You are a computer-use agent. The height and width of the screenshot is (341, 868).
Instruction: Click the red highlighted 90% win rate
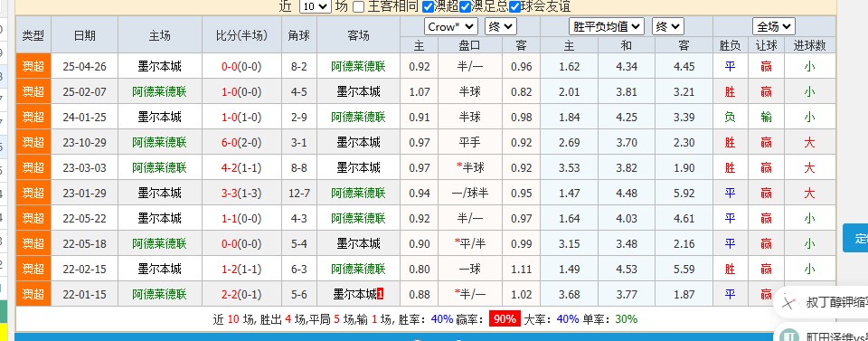coord(505,319)
